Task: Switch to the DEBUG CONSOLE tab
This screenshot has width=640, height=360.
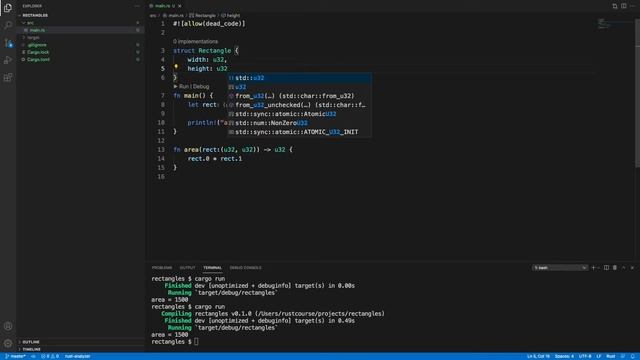Action: 245,268
